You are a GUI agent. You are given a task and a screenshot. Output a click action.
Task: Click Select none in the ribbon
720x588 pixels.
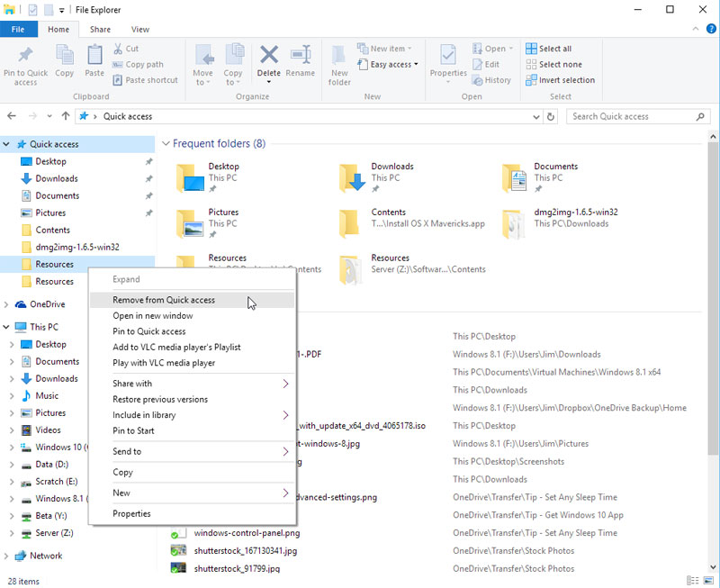[553, 64]
